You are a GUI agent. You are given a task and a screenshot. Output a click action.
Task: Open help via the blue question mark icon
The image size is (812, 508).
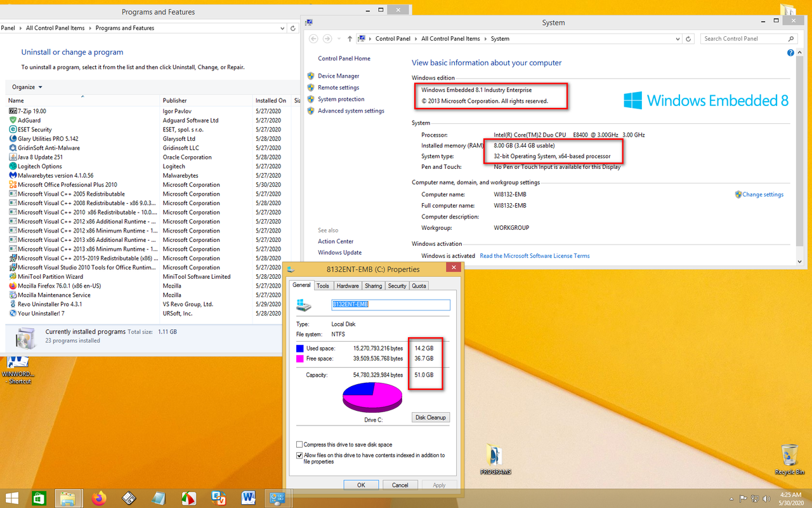(x=791, y=53)
